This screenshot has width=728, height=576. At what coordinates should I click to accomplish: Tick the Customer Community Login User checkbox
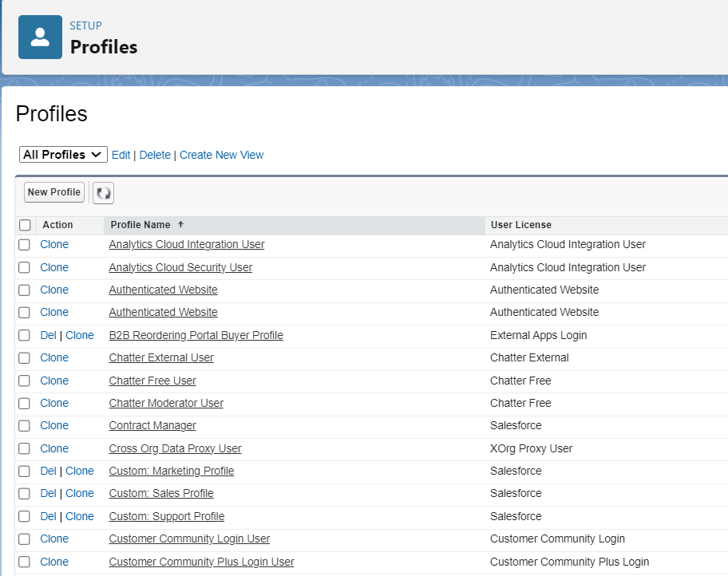(24, 539)
